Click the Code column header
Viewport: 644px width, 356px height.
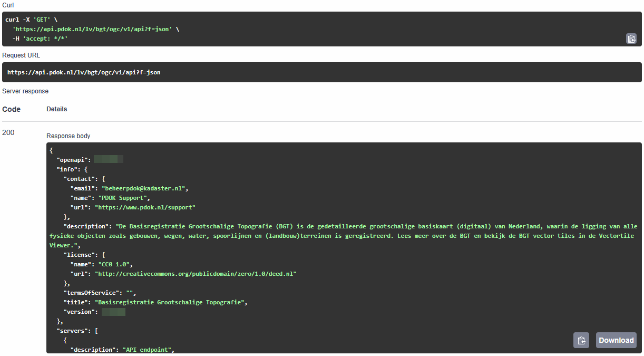pyautogui.click(x=11, y=109)
